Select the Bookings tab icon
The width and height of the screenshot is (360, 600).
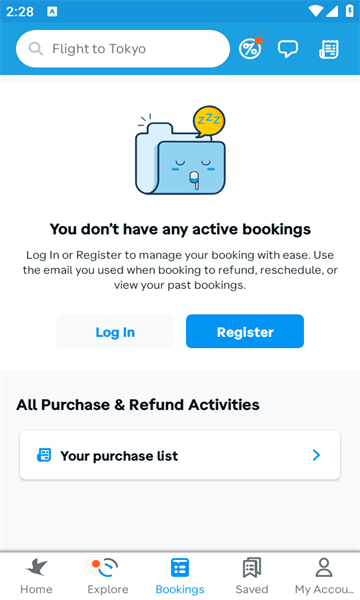click(180, 567)
